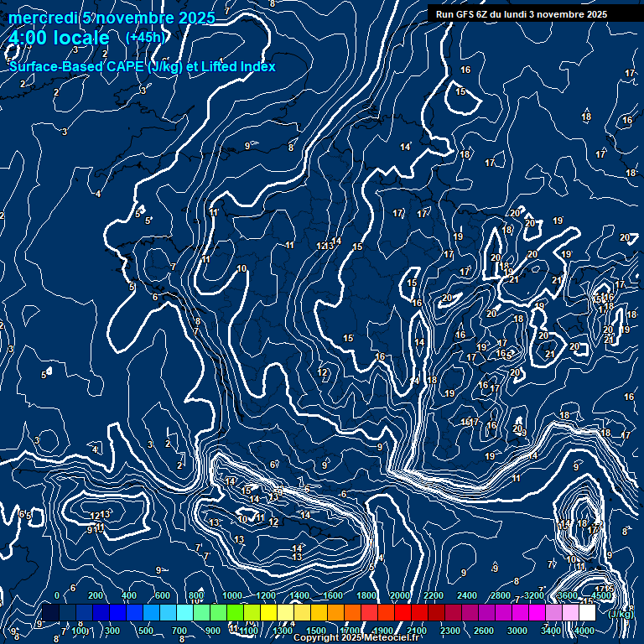Pick the pure yellow swatch in the legend
644x644 pixels.
268,612
